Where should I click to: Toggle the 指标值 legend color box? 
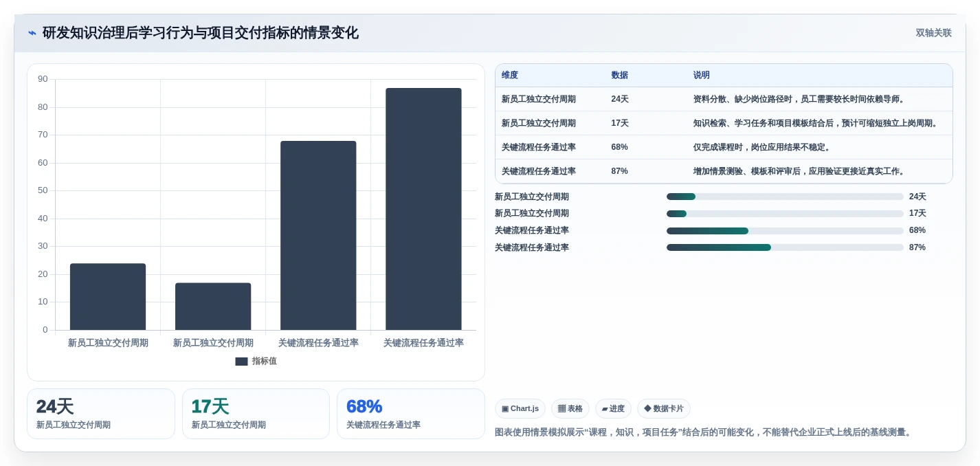point(241,362)
